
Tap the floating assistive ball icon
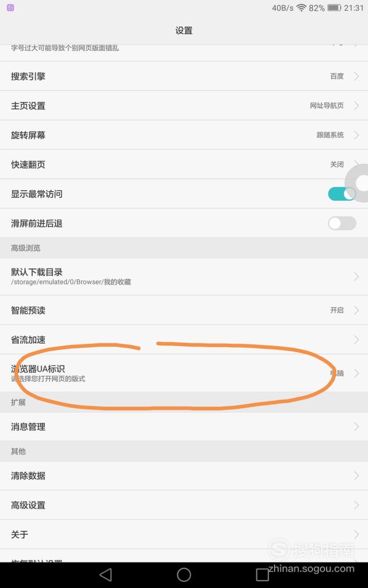[358, 183]
